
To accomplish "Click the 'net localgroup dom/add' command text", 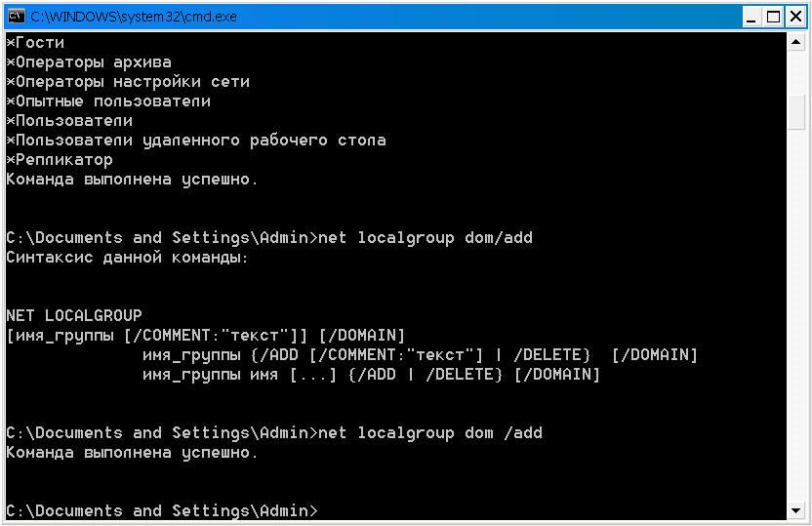I will coord(426,238).
